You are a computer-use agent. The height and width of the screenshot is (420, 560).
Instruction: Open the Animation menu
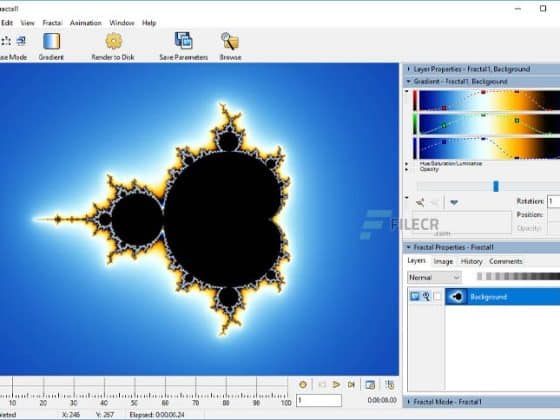click(x=86, y=23)
